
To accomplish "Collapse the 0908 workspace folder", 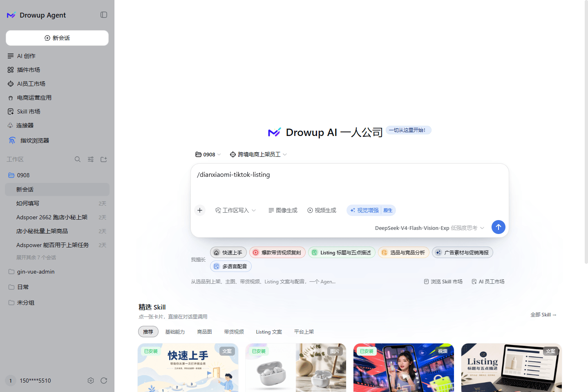I will click(x=57, y=175).
